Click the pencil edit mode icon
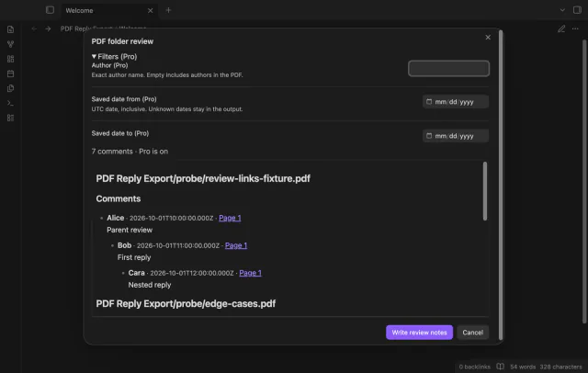The image size is (588, 373). pyautogui.click(x=561, y=28)
